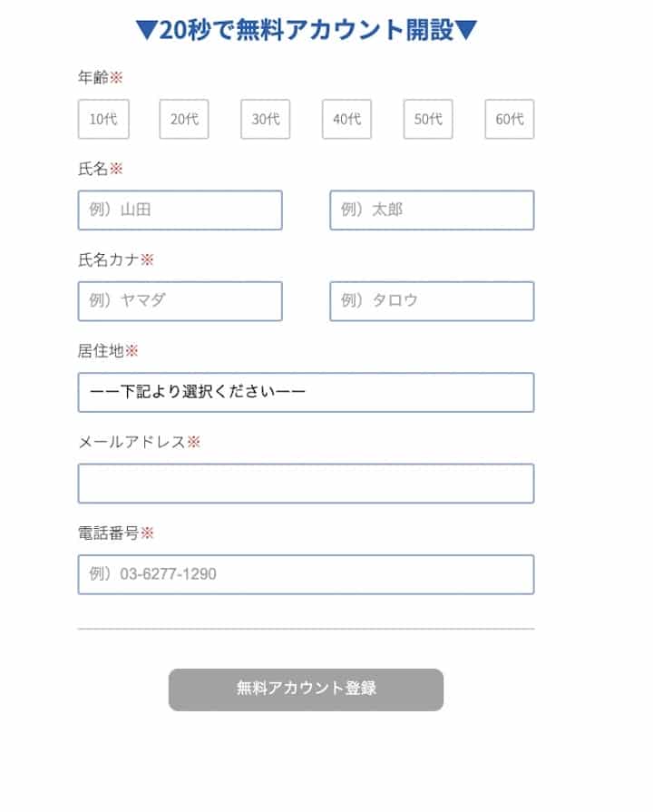Click the 20秒で無料アカウント開設 heading

click(x=307, y=30)
